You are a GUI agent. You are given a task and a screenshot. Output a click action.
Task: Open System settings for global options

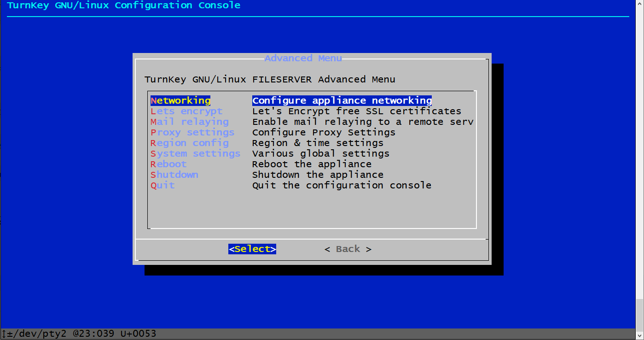[195, 153]
